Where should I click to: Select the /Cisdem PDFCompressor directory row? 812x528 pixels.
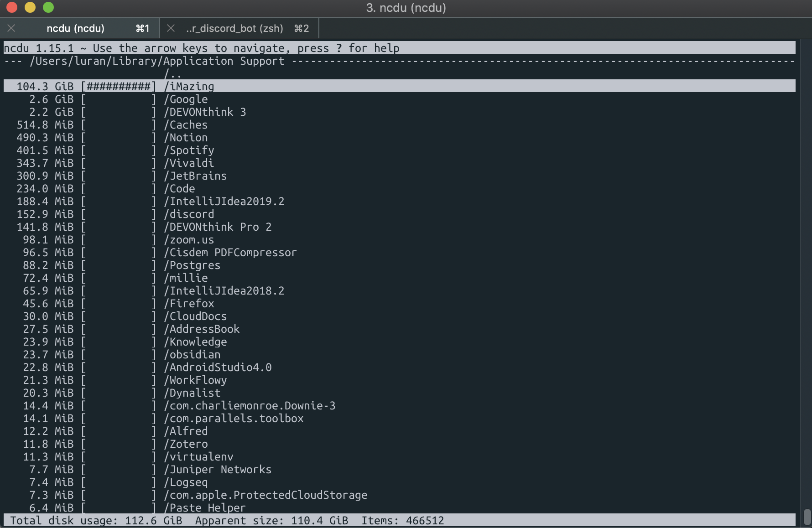coord(400,252)
